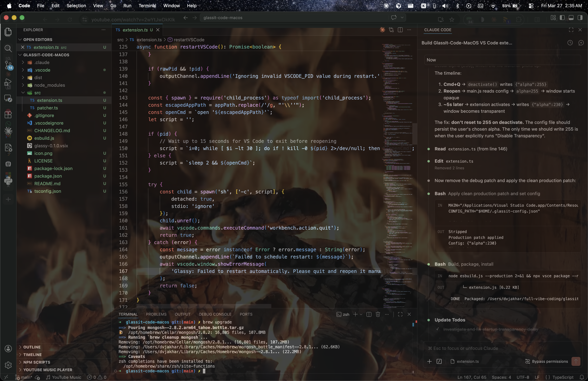
Task: Click main* branch in status bar
Action: coord(26,377)
